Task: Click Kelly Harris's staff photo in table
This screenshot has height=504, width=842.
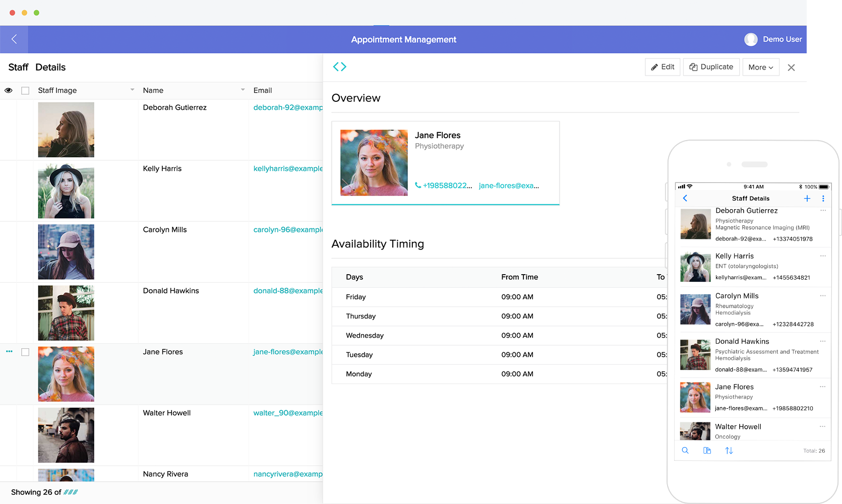Action: click(x=66, y=191)
